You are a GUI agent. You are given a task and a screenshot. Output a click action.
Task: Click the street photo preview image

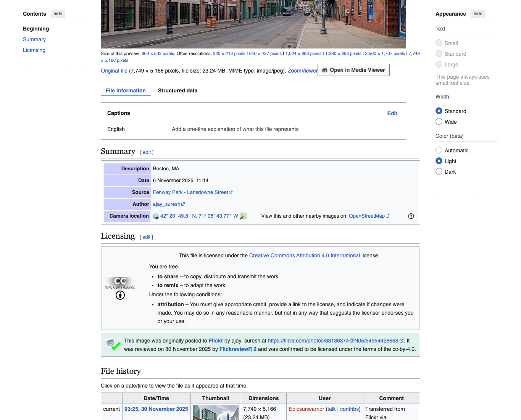point(253,24)
